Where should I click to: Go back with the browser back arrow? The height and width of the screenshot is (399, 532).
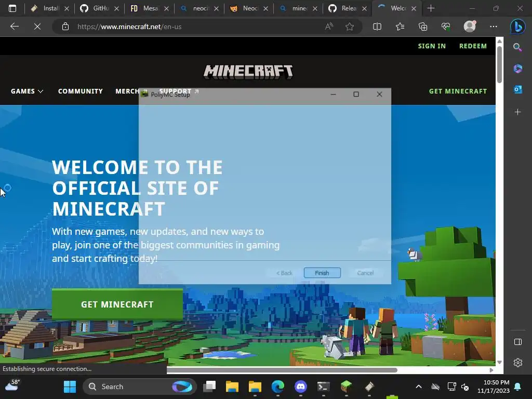(14, 26)
